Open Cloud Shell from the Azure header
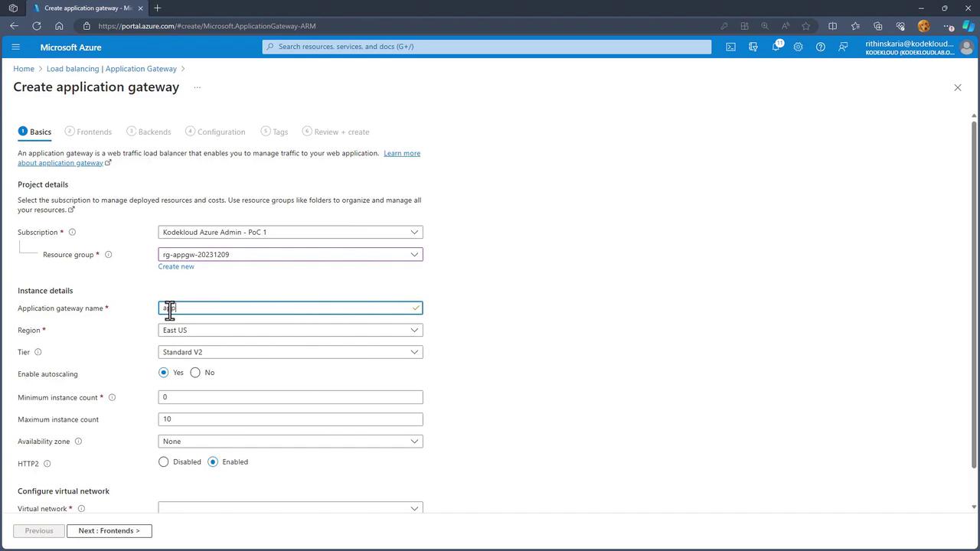Screen dimensions: 980x551 (x=730, y=47)
